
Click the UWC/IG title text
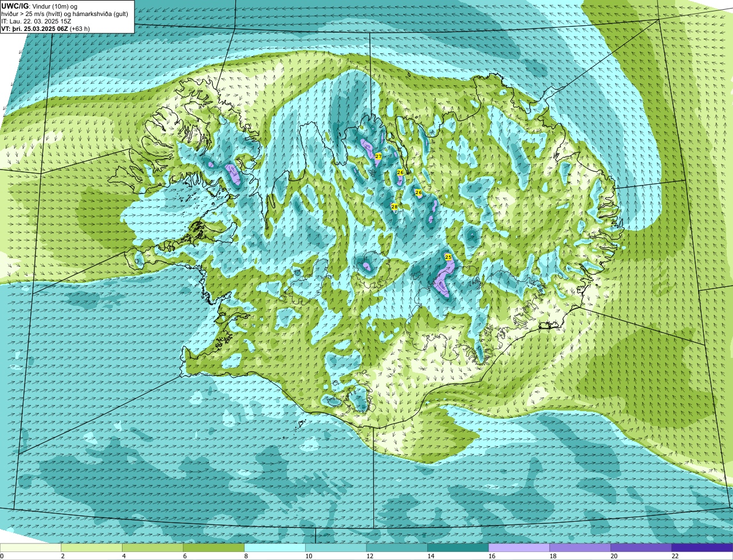point(15,6)
